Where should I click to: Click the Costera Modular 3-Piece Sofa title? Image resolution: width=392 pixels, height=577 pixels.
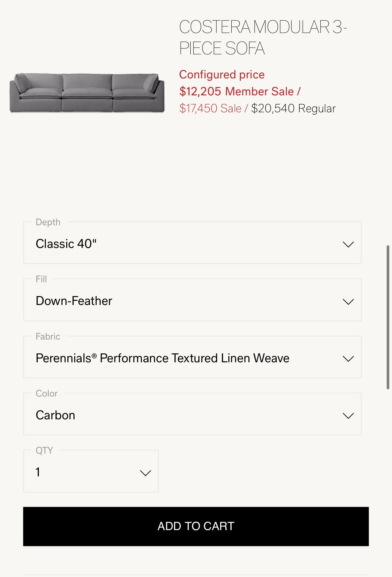263,38
